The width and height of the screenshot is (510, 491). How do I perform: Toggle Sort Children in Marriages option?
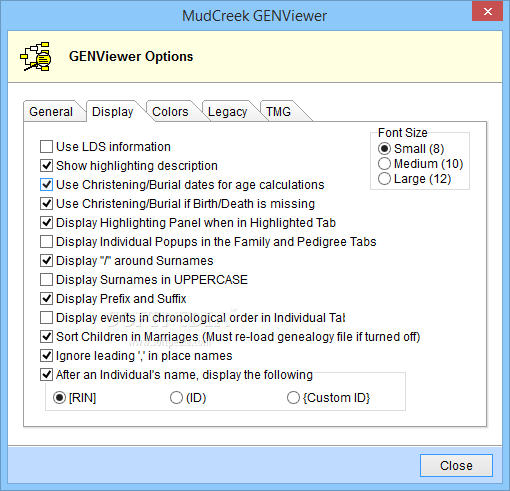click(46, 337)
